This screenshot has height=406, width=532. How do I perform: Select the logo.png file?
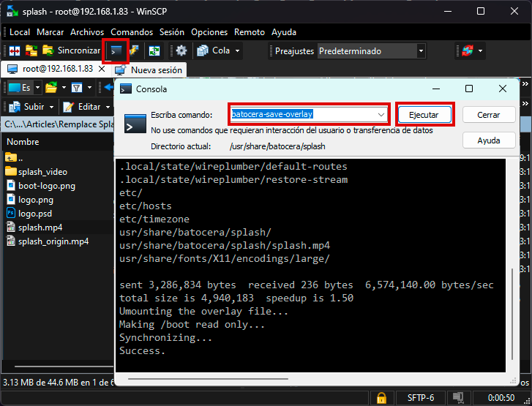click(30, 200)
